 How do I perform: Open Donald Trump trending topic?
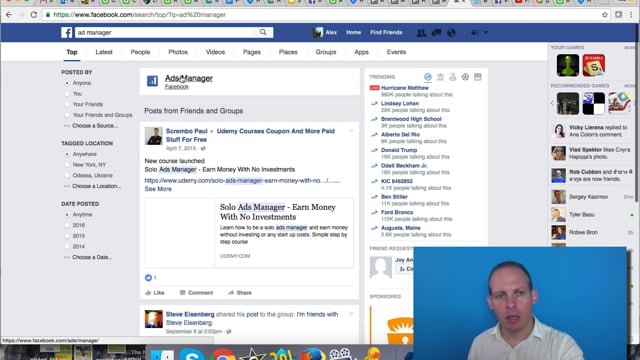point(399,150)
